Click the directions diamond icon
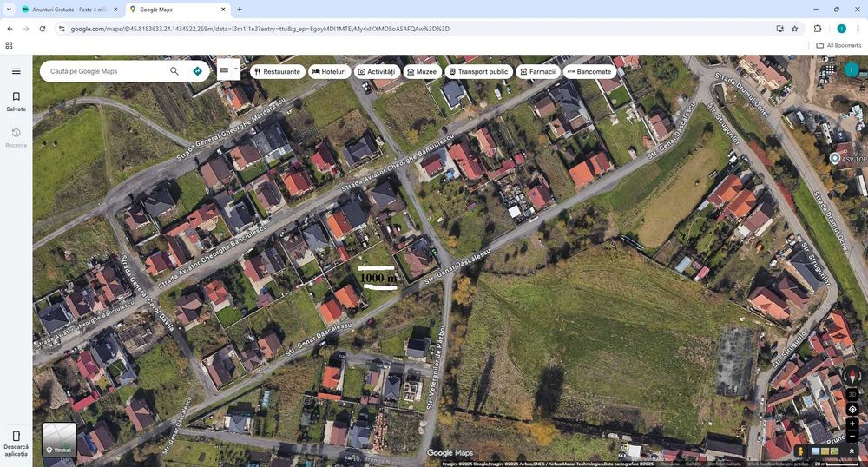Screen dimensions: 868x467 (198, 71)
